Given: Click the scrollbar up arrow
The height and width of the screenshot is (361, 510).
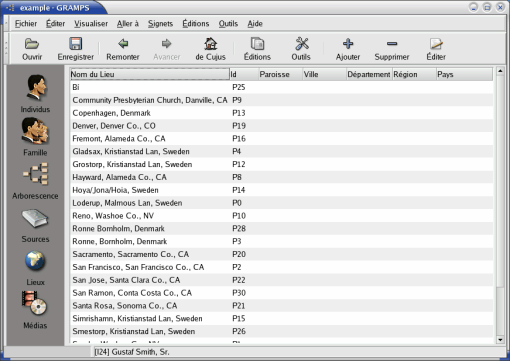Looking at the screenshot, I should pyautogui.click(x=500, y=71).
